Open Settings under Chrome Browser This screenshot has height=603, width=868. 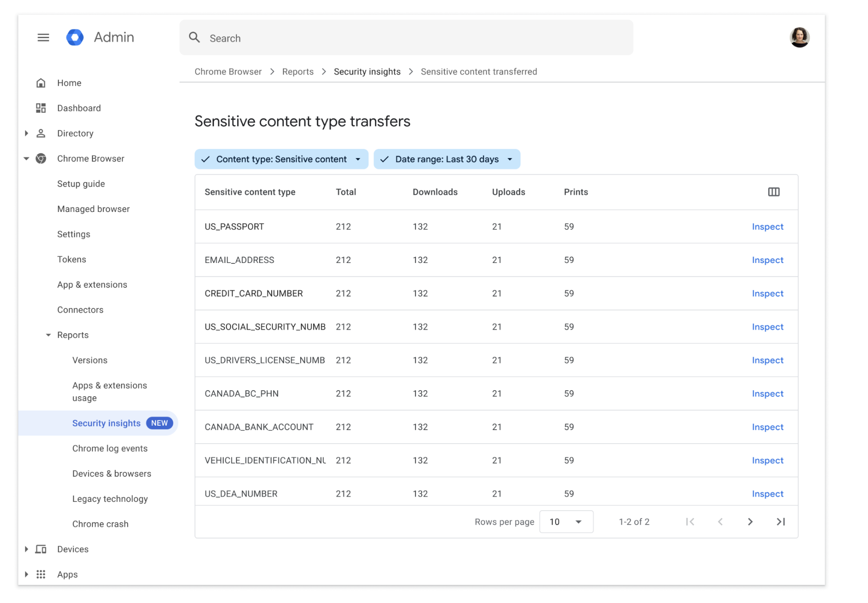click(74, 234)
